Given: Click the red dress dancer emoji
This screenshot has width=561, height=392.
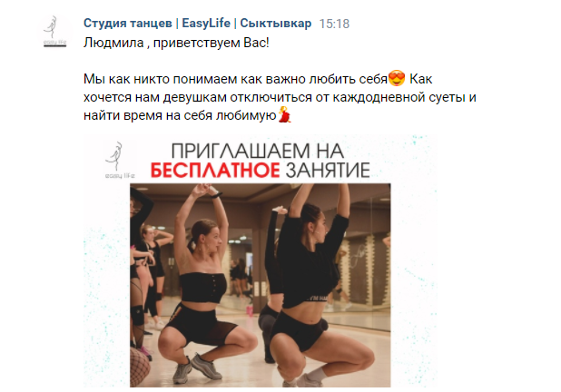Looking at the screenshot, I should pyautogui.click(x=285, y=114).
